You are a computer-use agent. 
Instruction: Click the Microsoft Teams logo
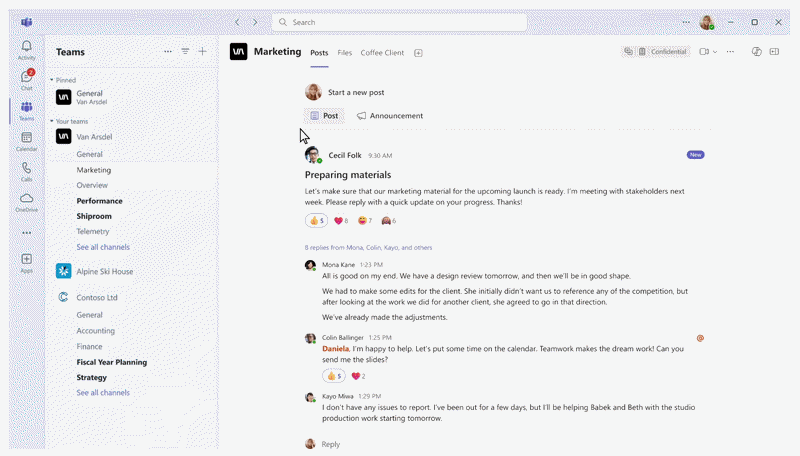point(27,22)
